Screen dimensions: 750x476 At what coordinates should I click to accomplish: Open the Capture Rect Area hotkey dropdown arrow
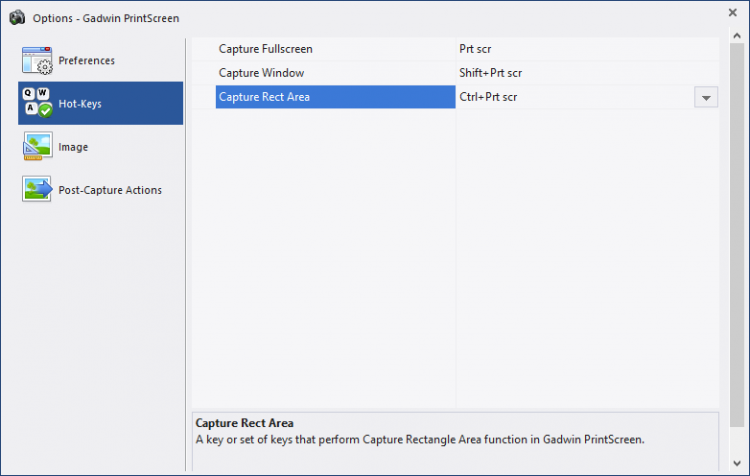click(706, 97)
